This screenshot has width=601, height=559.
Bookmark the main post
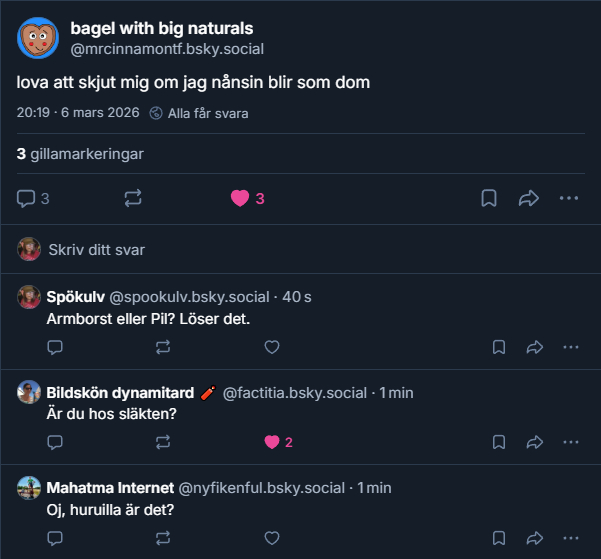point(489,198)
